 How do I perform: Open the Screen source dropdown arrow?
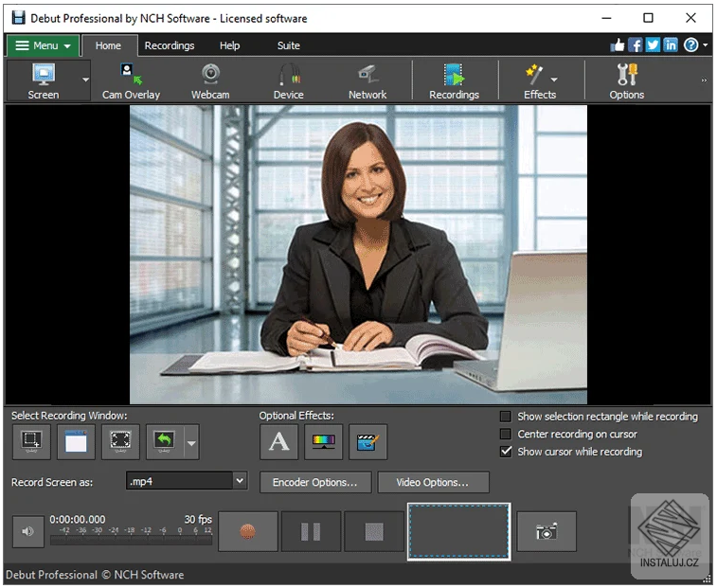85,80
